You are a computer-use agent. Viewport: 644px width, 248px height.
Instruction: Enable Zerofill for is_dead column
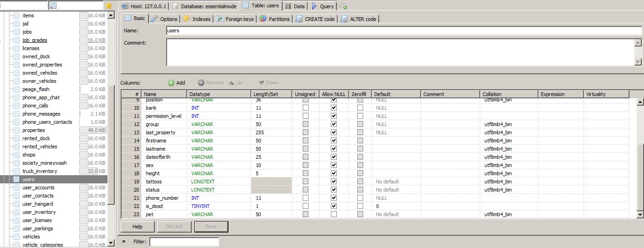point(360,206)
